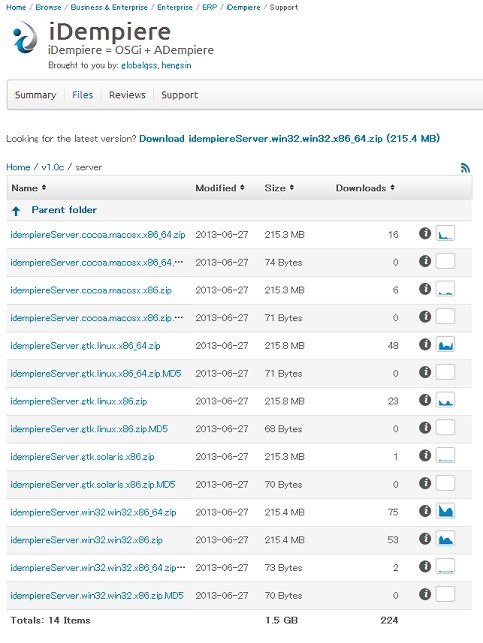Download latest idempiereServer.win32.win32.x86_64.zip link

pos(289,139)
